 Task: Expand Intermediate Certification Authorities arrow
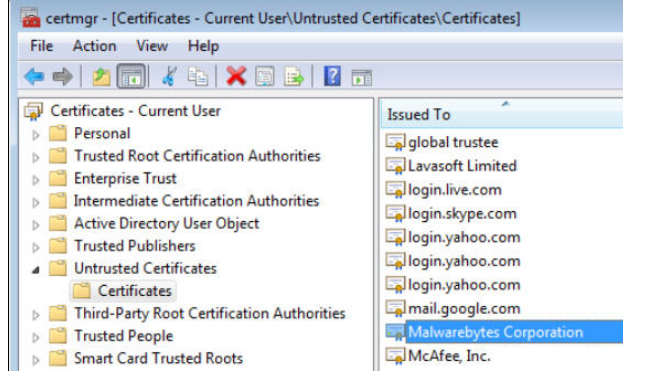click(x=36, y=202)
